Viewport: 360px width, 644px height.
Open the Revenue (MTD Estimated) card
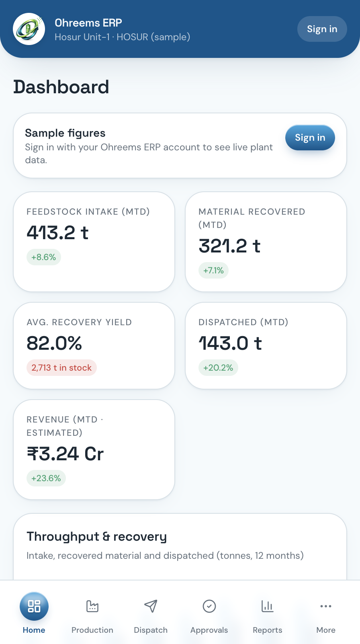coord(94,449)
